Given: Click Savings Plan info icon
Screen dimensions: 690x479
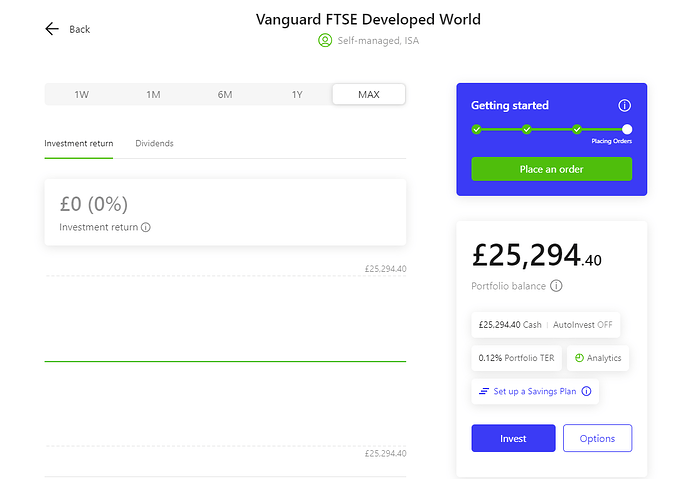Looking at the screenshot, I should 587,391.
